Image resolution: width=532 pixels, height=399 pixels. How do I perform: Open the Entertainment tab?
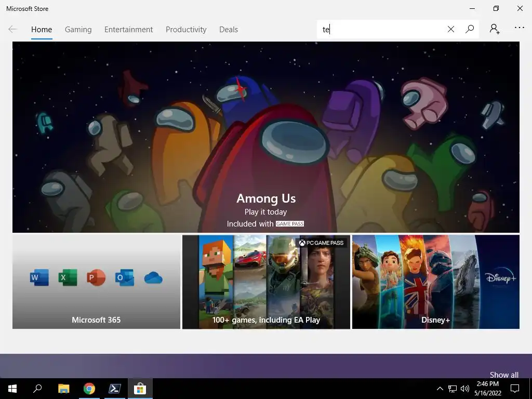(x=129, y=30)
